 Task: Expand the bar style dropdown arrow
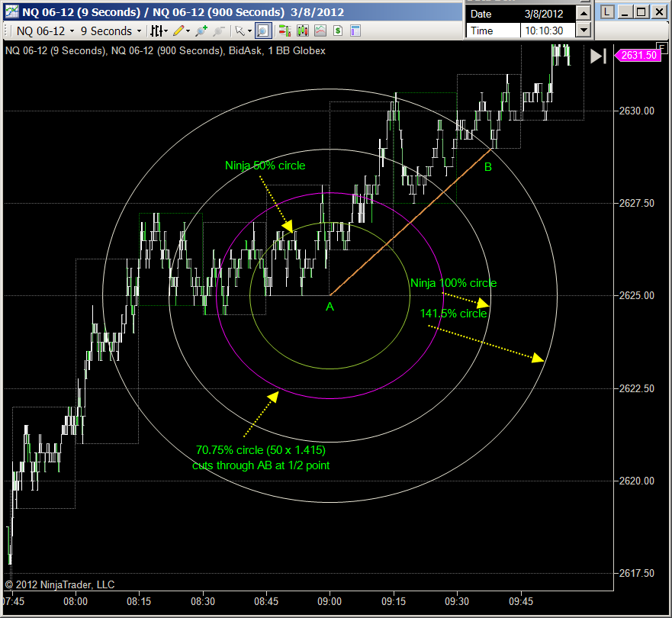point(166,31)
